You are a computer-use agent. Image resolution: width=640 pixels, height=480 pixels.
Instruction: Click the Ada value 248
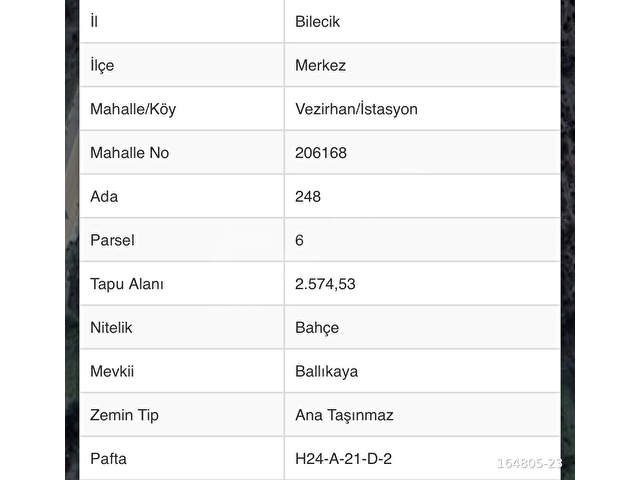(308, 196)
